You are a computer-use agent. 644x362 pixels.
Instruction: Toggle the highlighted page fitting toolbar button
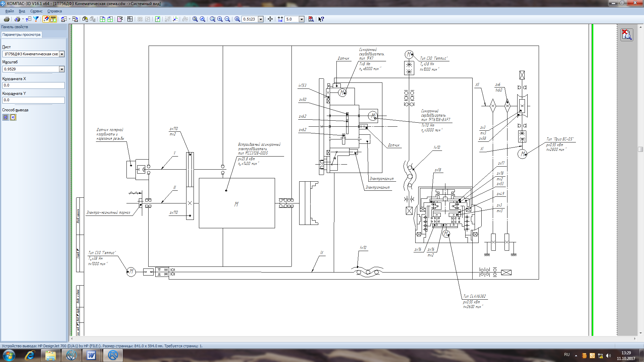(x=53, y=19)
